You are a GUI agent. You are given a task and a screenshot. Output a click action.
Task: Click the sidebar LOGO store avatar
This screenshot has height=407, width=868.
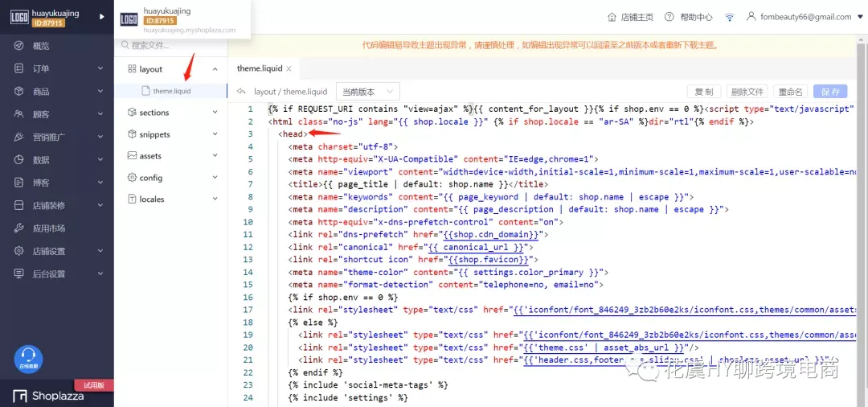click(x=19, y=17)
